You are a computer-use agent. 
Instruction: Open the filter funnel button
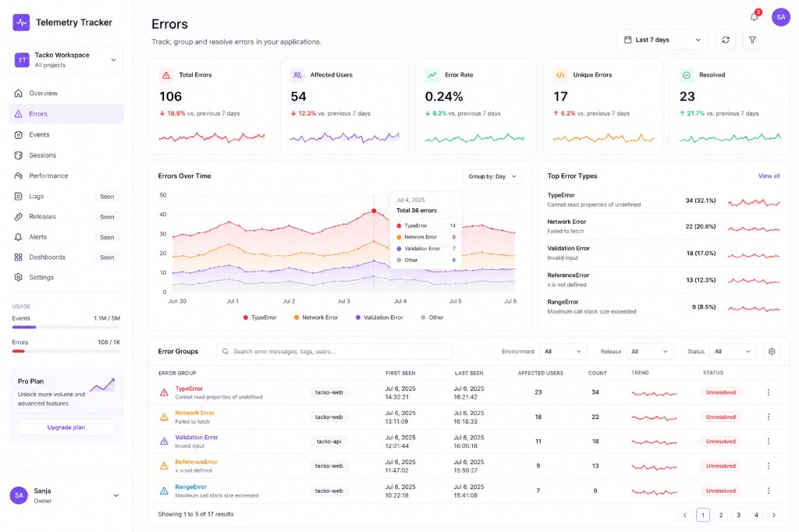click(752, 40)
